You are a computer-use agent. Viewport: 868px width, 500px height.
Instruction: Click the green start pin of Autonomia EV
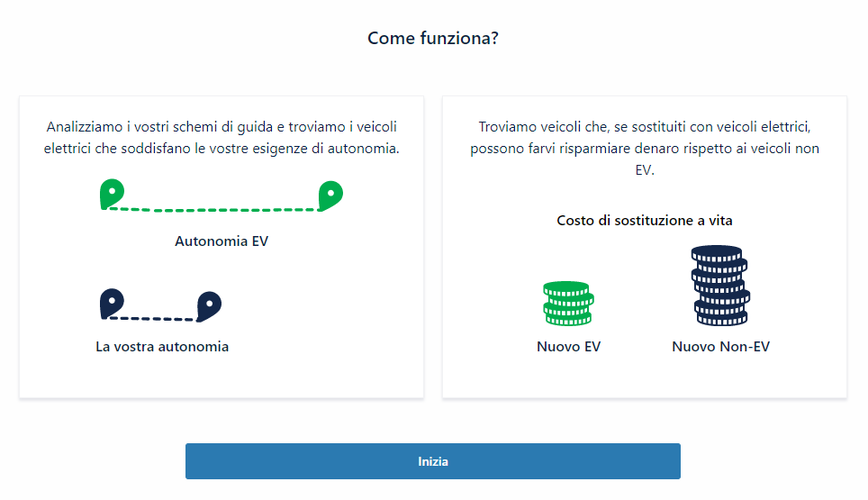112,194
